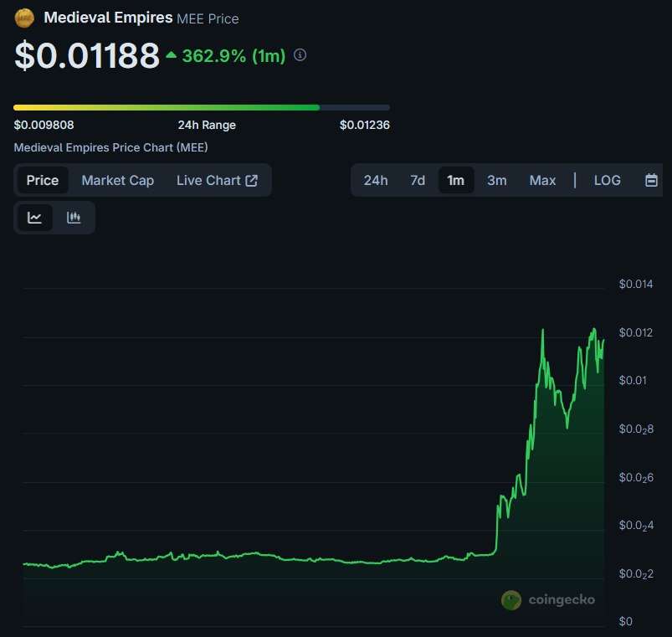Set chart range to Max
The width and height of the screenshot is (672, 637).
542,180
